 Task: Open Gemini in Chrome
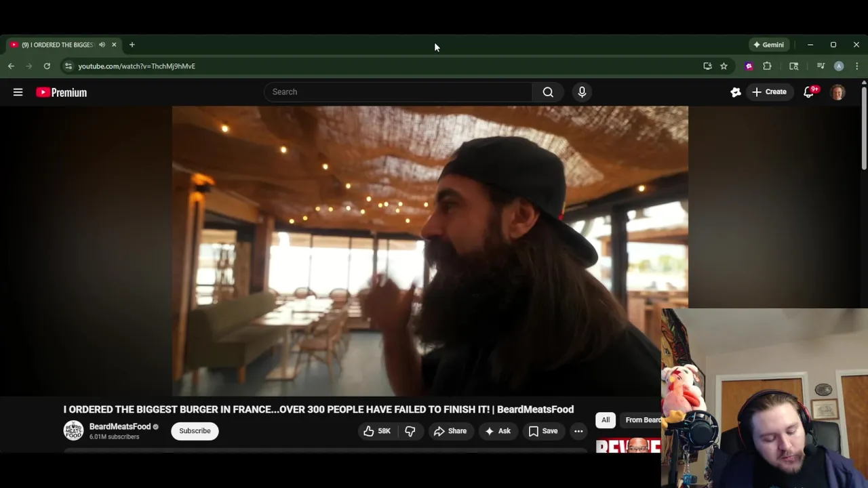[x=768, y=45]
